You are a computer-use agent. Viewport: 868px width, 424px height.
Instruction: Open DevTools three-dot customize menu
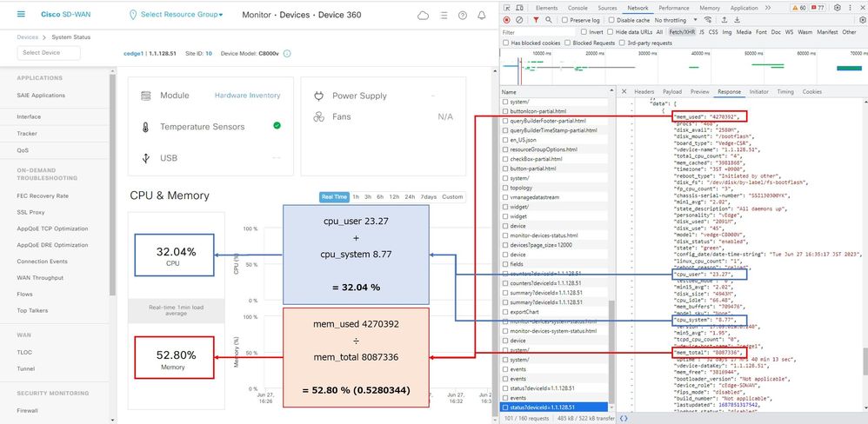[849, 8]
